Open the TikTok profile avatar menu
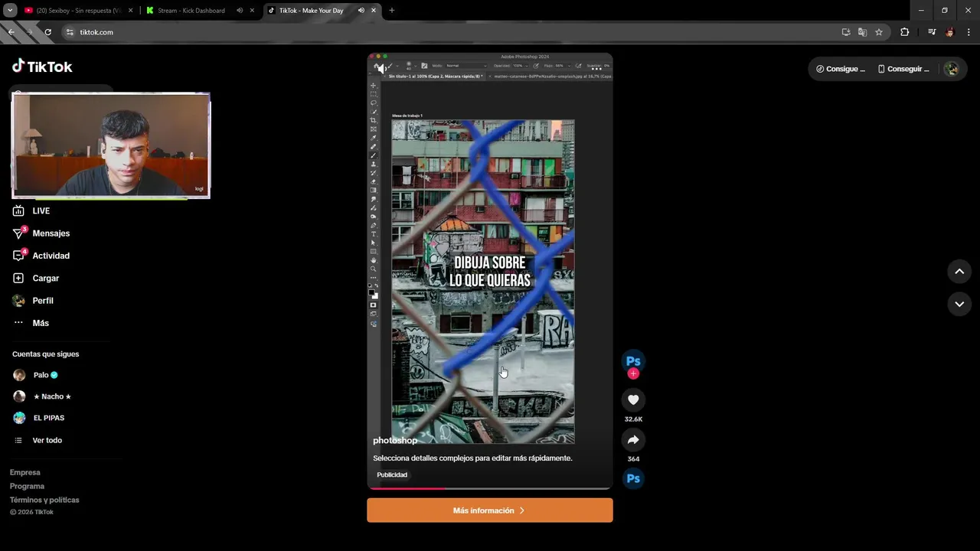The height and width of the screenshot is (551, 980). coord(952,69)
